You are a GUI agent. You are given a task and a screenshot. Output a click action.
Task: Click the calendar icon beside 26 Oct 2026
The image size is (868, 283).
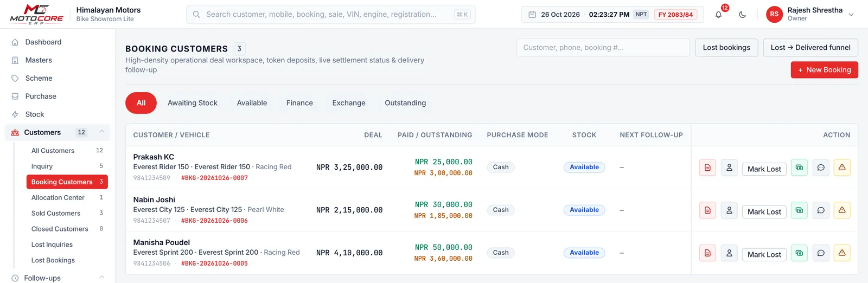pos(532,15)
